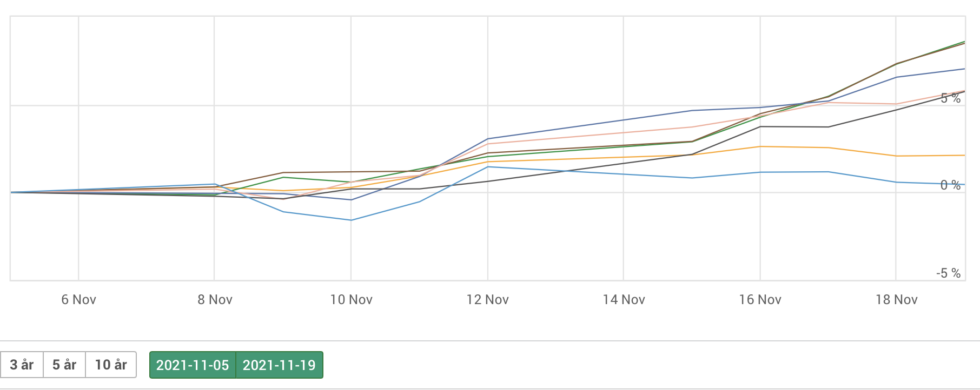Click the 6 Nov axis label
The width and height of the screenshot is (980, 390).
point(78,300)
